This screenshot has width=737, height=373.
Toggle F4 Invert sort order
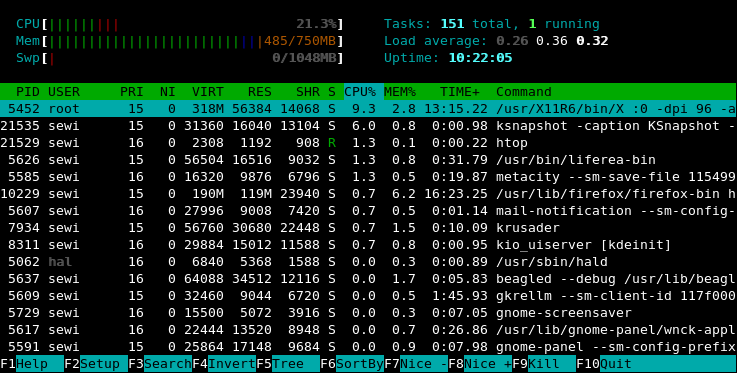coord(224,364)
